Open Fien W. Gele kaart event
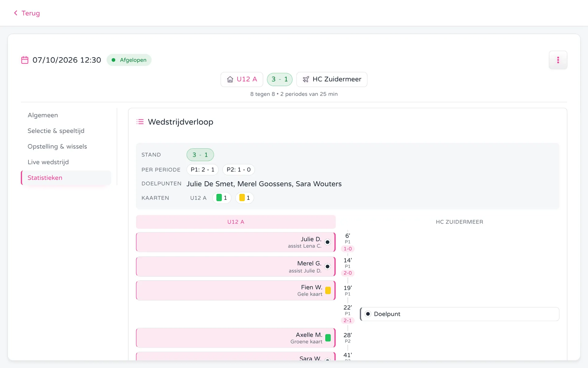This screenshot has width=588, height=368. (x=236, y=290)
